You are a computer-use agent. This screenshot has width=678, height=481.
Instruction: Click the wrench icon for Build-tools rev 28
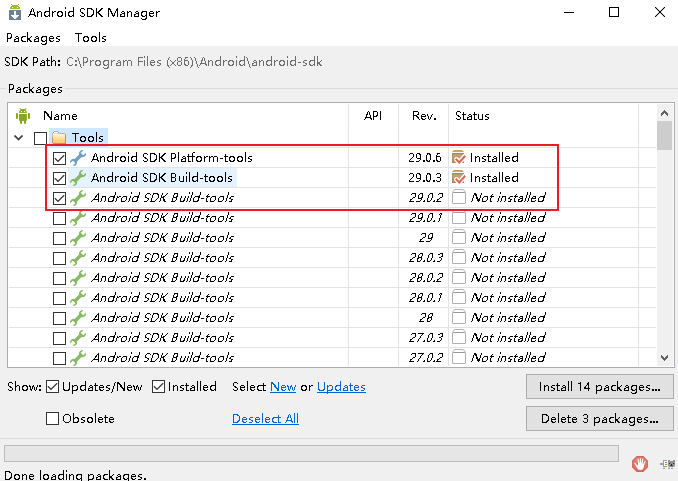[x=78, y=317]
